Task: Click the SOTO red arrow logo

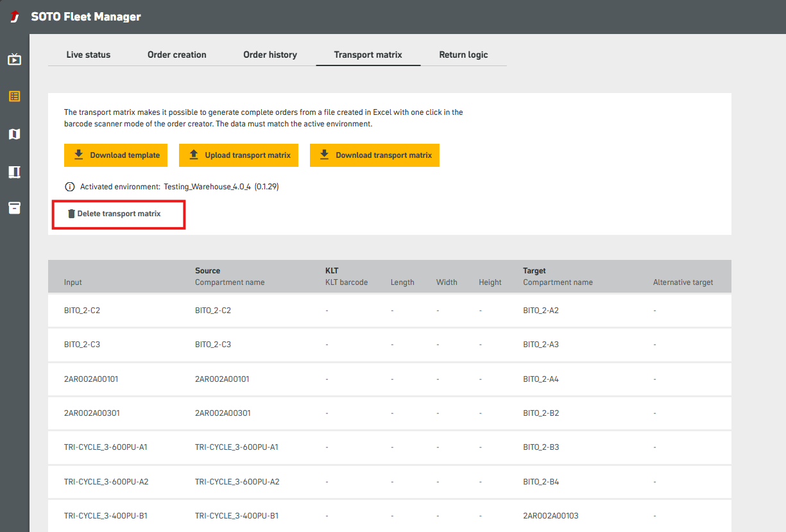Action: [15, 17]
